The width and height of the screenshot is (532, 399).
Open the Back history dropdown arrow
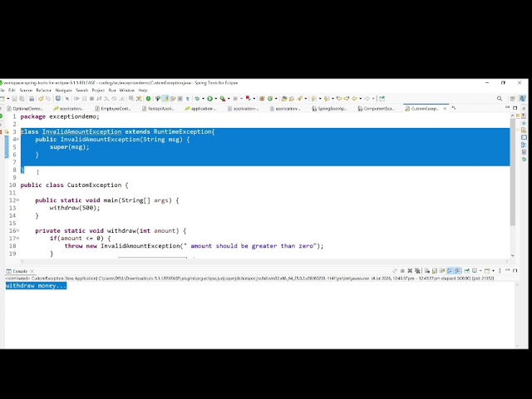360,99
